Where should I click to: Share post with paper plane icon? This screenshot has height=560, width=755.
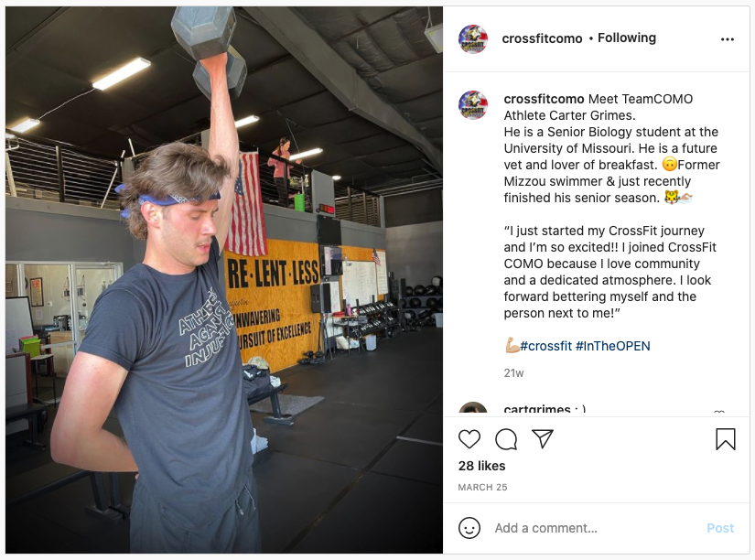point(543,438)
